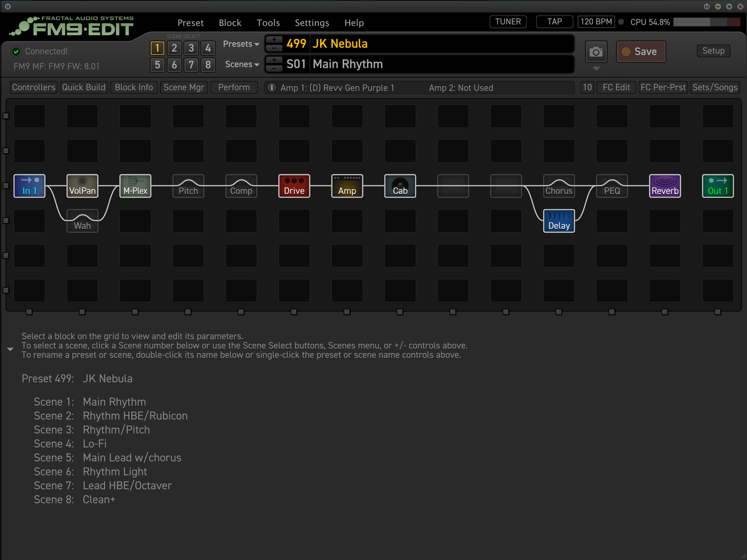Select the blue Delay block

559,221
